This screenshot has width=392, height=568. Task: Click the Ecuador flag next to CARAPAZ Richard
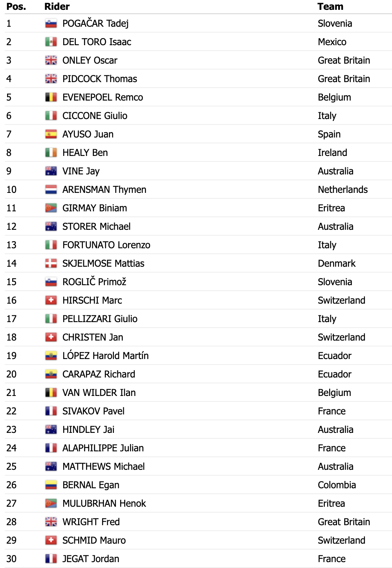pos(51,374)
